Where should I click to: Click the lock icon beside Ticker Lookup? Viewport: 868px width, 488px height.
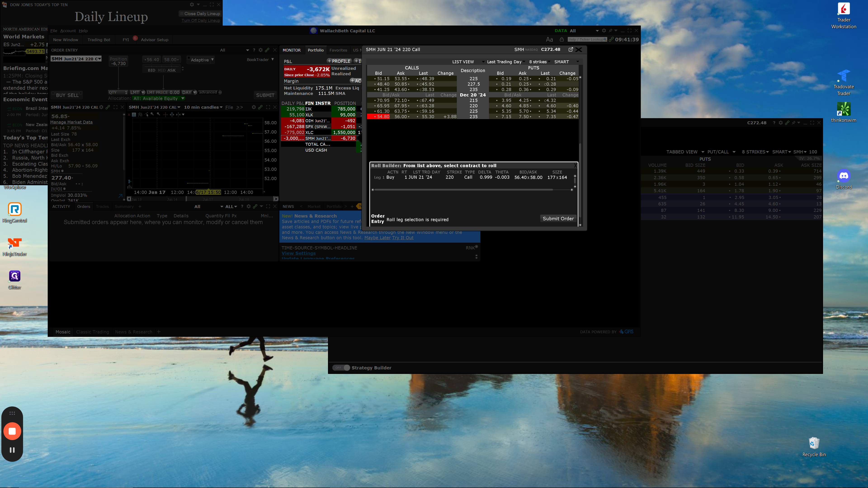pyautogui.click(x=561, y=39)
